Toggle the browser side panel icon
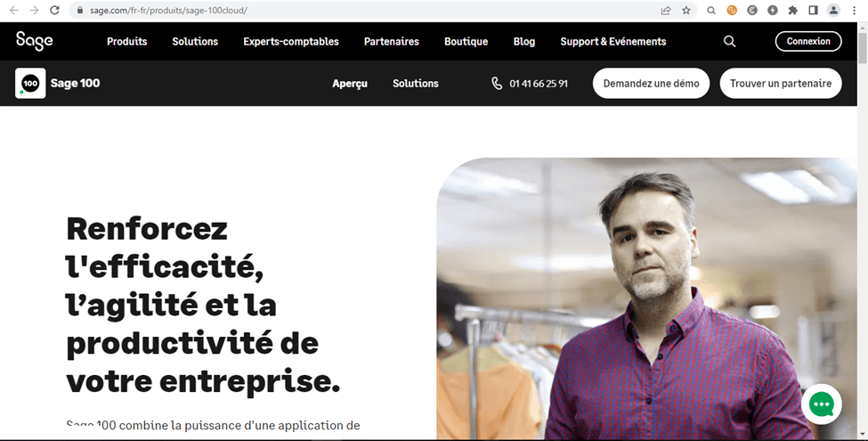The width and height of the screenshot is (868, 441). pos(813,10)
